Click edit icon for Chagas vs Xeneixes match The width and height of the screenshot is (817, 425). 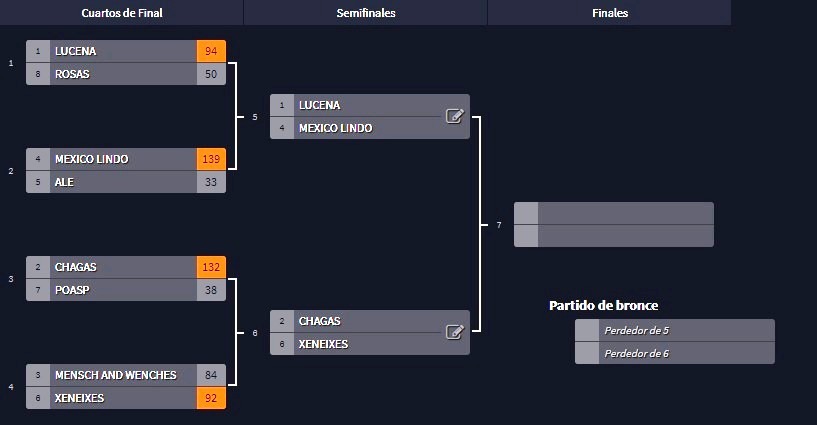point(454,332)
